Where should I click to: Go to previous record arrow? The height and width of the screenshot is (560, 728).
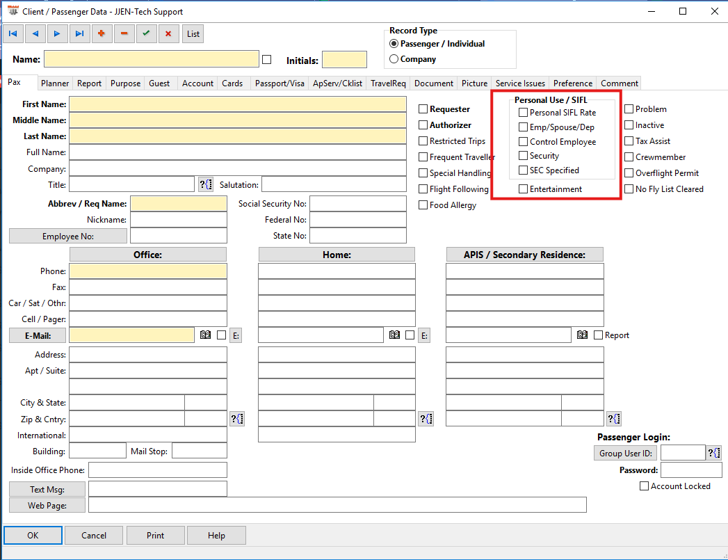[35, 33]
